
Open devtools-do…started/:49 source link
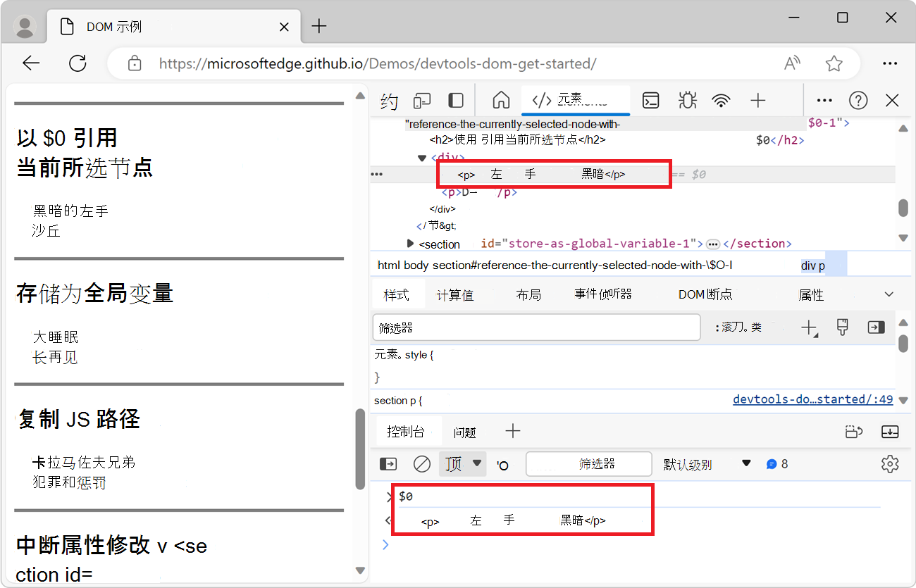click(x=813, y=399)
